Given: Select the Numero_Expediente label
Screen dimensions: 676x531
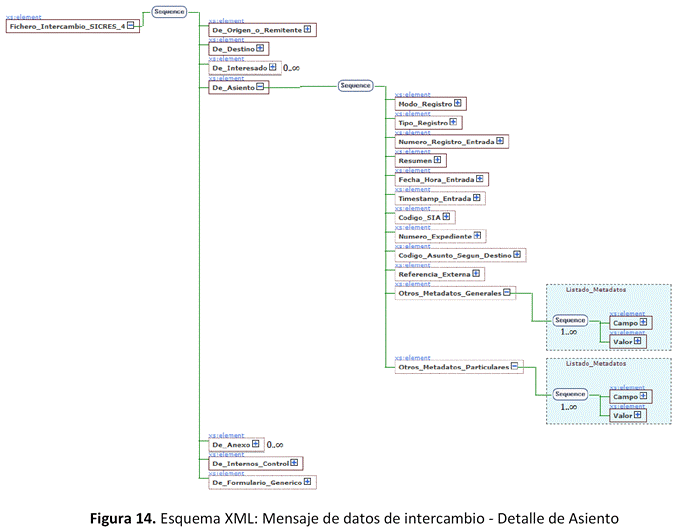Looking at the screenshot, I should (x=435, y=237).
